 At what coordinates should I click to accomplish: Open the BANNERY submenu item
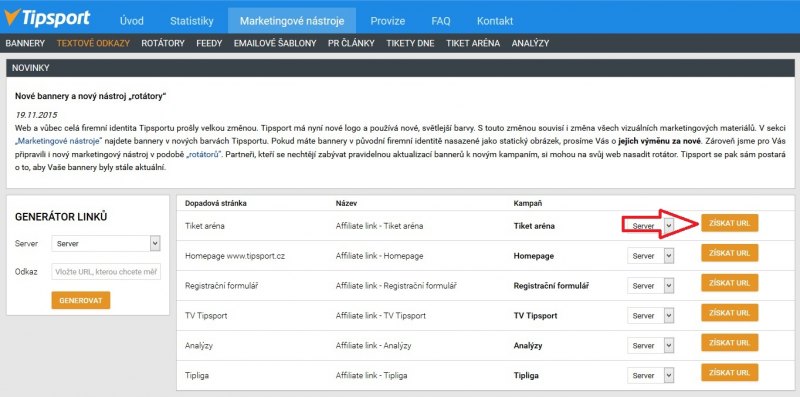pyautogui.click(x=25, y=43)
